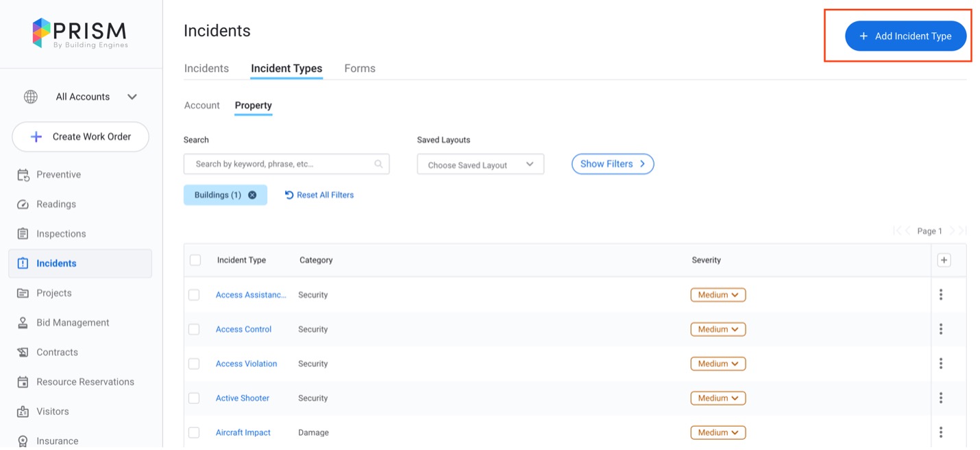This screenshot has height=450, width=980.
Task: Click the Visitors badge icon
Action: tap(23, 412)
